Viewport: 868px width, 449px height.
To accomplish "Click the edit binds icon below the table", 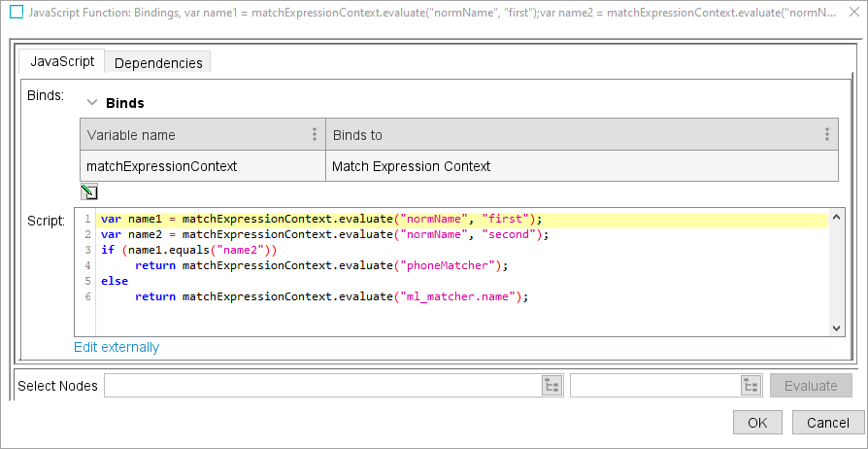I will tap(89, 191).
